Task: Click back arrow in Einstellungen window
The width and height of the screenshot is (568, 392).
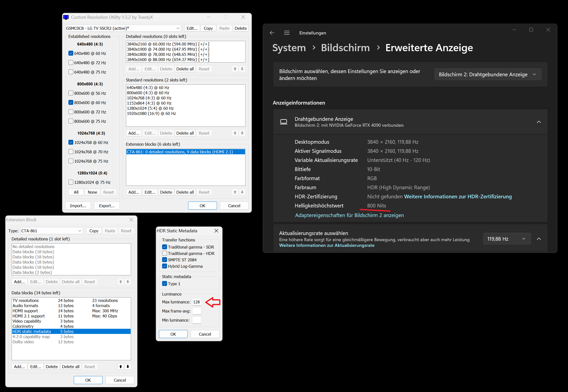Action: point(272,33)
